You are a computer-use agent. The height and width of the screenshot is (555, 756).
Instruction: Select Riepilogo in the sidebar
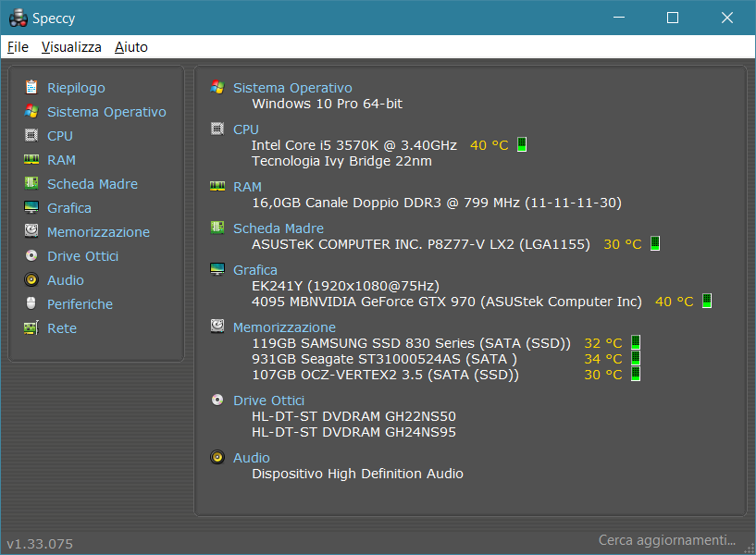(x=76, y=88)
